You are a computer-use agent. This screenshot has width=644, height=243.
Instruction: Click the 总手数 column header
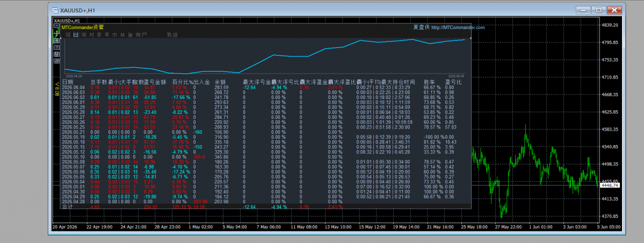(x=99, y=82)
